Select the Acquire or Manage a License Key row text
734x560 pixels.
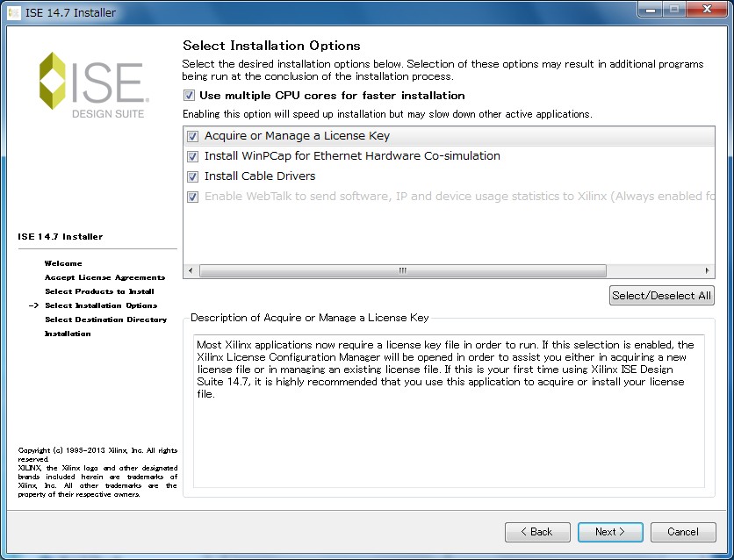[x=298, y=136]
